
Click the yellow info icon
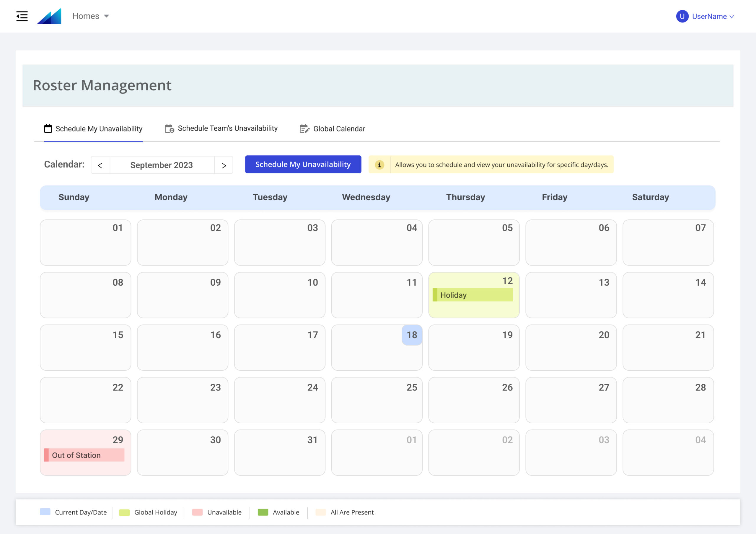[x=379, y=165]
